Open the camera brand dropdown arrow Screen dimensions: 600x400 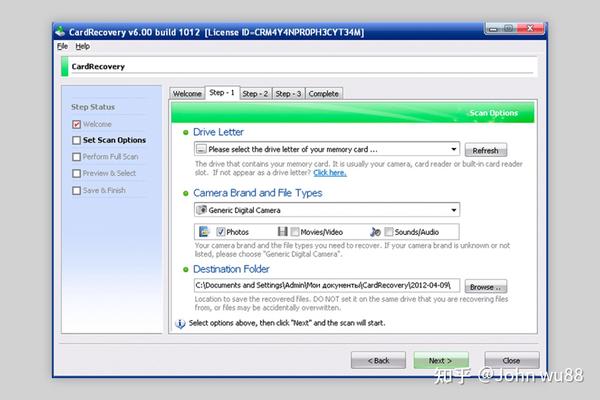tap(453, 210)
